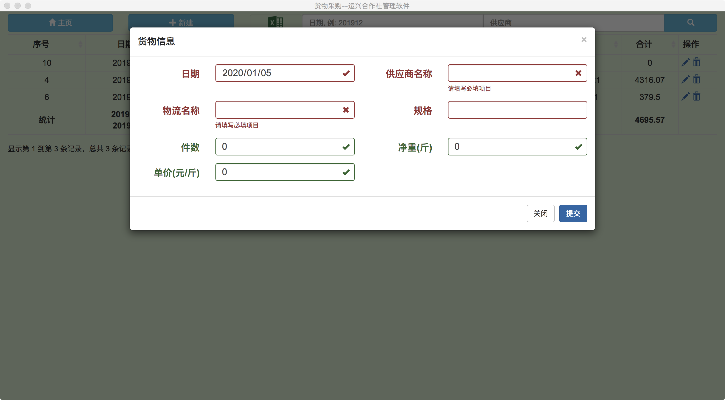
Task: Click the pencil edit icon for row 6
Action: (686, 96)
